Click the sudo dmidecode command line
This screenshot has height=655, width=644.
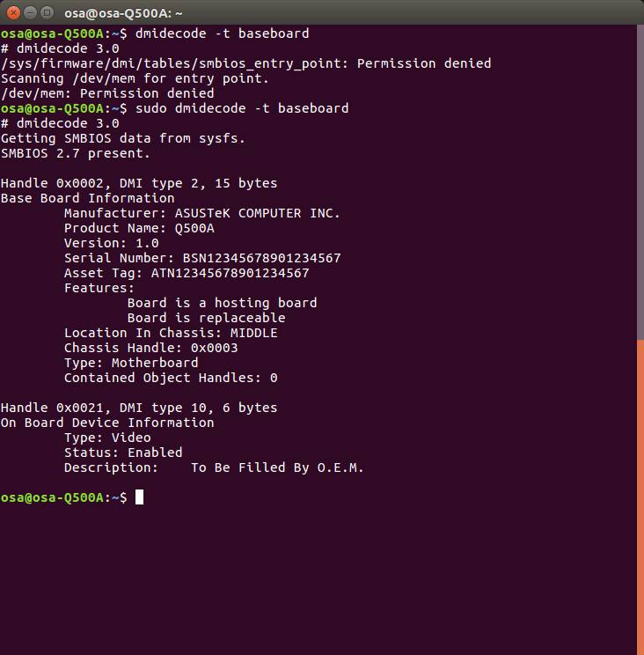(x=238, y=108)
